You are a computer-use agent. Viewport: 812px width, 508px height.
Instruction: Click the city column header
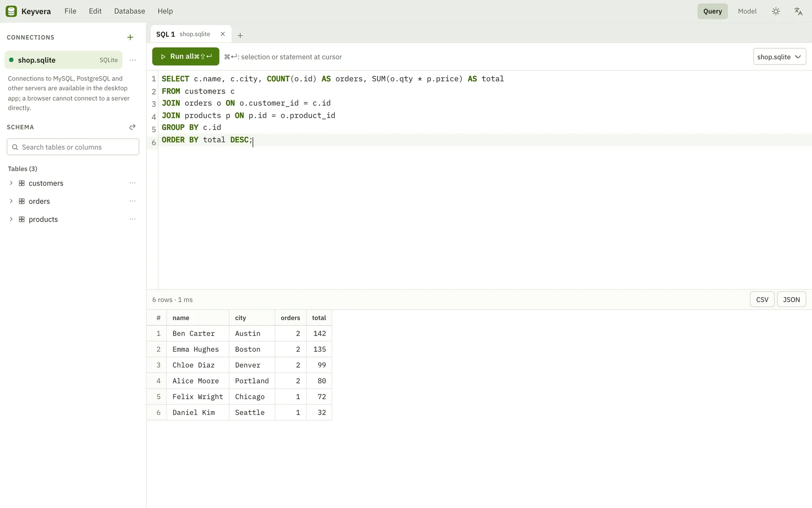(252, 318)
